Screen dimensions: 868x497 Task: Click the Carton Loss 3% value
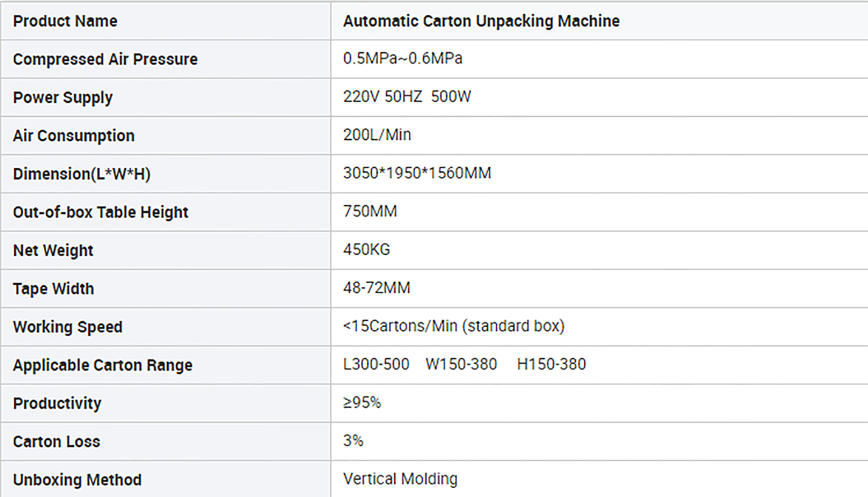pos(353,441)
